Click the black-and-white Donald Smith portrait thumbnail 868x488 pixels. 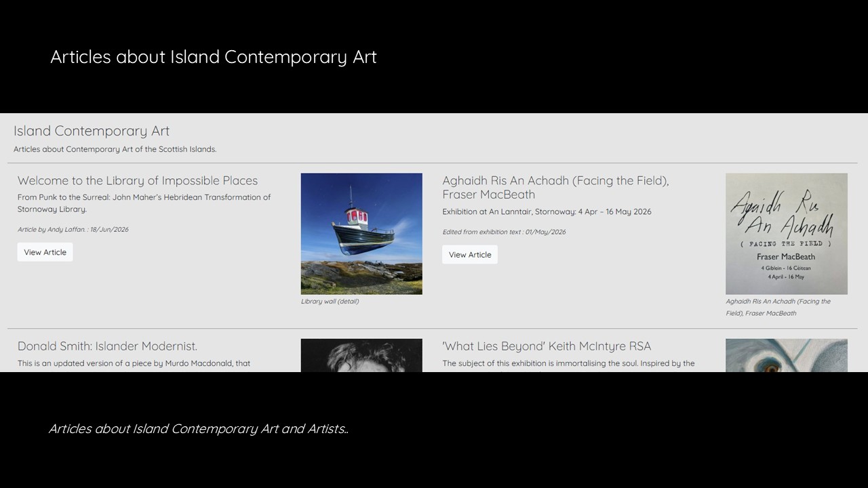(x=361, y=355)
